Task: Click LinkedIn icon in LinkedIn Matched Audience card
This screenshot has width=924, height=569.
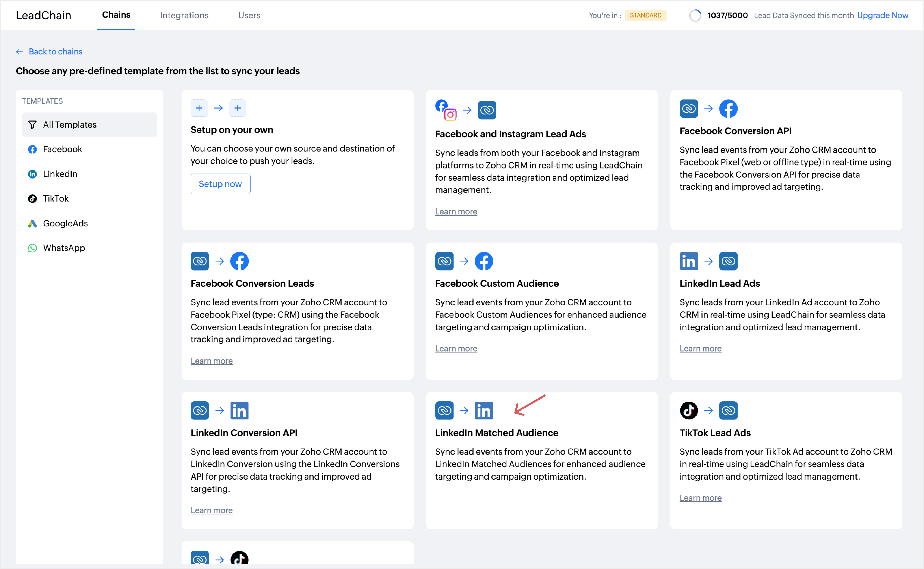Action: [x=483, y=410]
